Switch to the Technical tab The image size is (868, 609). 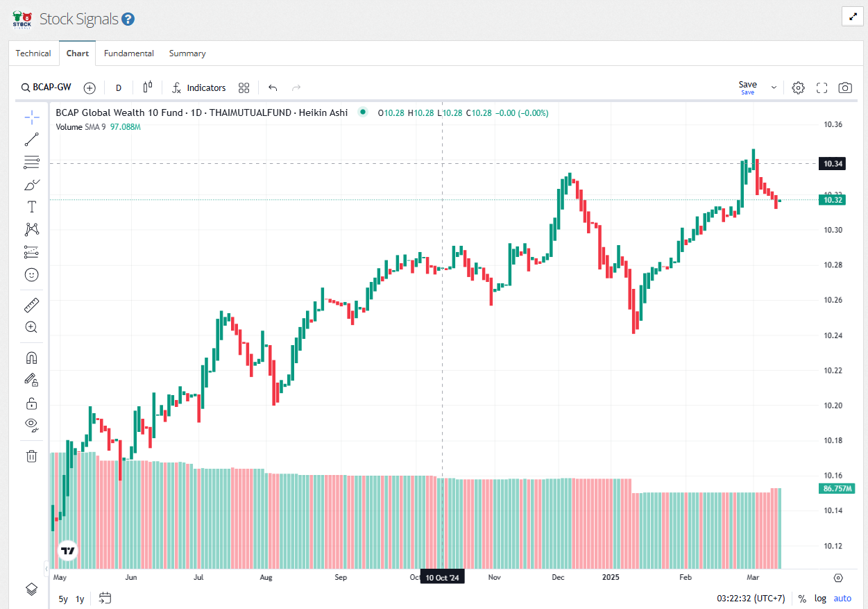click(33, 53)
